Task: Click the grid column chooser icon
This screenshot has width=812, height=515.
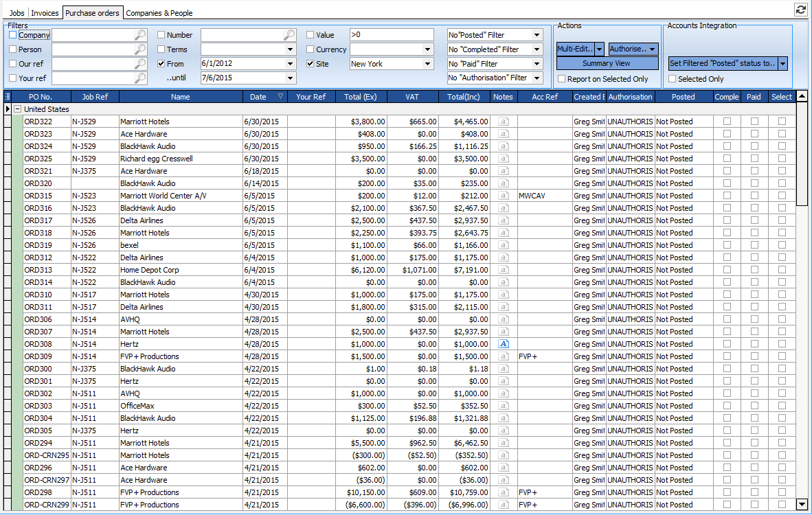Action: [8, 97]
